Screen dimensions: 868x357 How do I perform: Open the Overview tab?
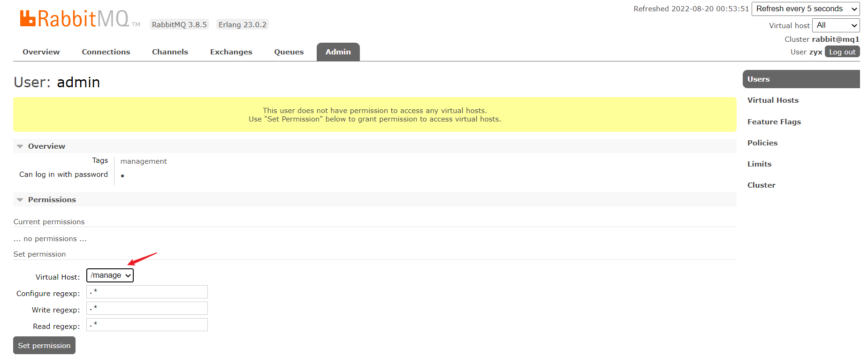(41, 52)
